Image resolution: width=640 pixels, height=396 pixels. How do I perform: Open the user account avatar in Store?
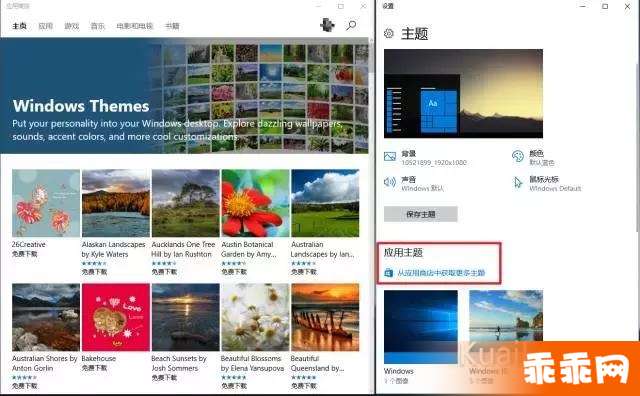(327, 25)
